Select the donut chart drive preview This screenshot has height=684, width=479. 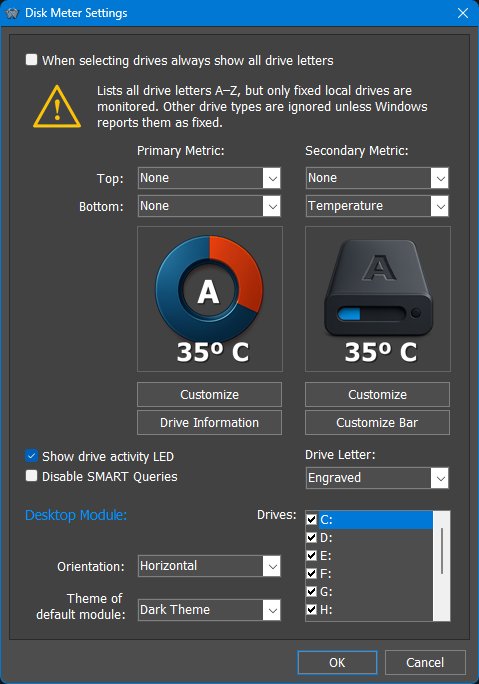click(210, 299)
